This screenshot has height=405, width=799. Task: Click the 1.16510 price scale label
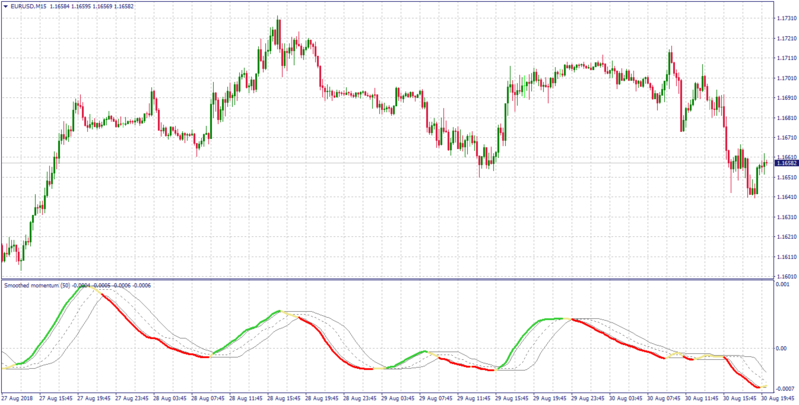coord(787,177)
